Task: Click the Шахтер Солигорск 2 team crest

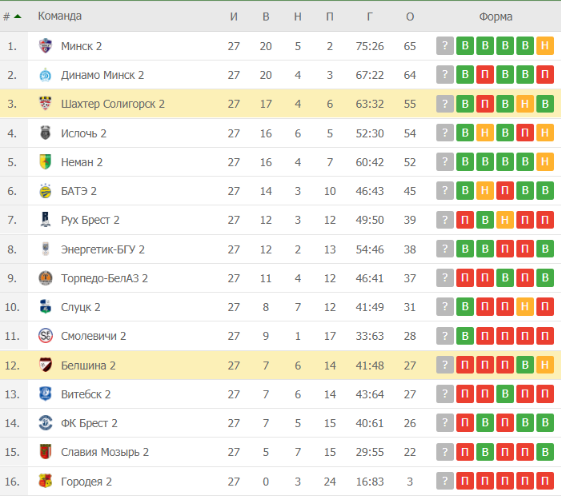Action: tap(45, 104)
